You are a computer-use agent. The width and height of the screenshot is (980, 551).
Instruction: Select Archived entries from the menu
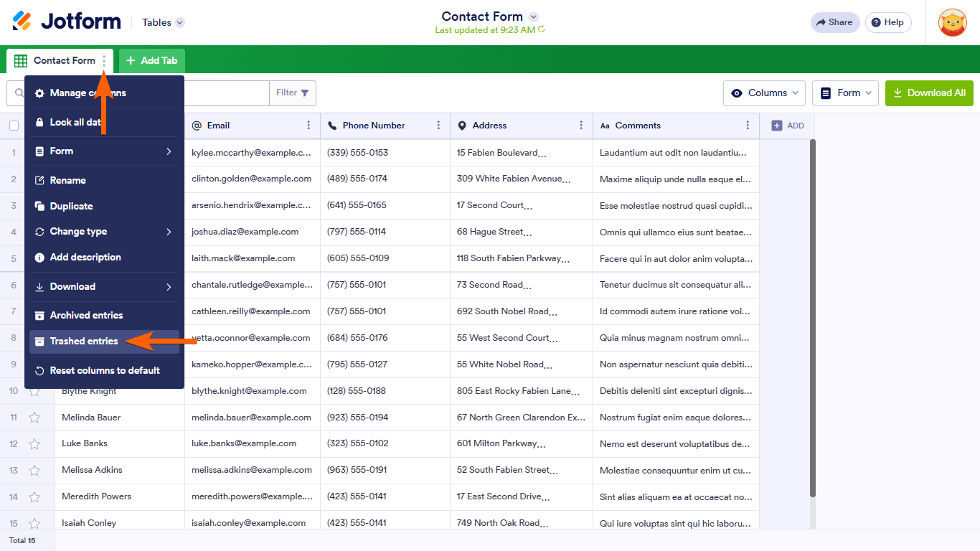pyautogui.click(x=87, y=315)
